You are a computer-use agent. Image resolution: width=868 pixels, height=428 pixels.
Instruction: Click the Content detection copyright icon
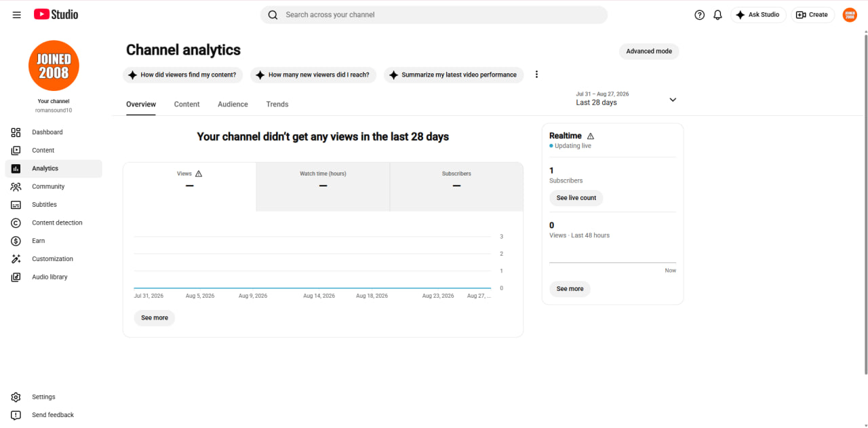[x=16, y=222]
